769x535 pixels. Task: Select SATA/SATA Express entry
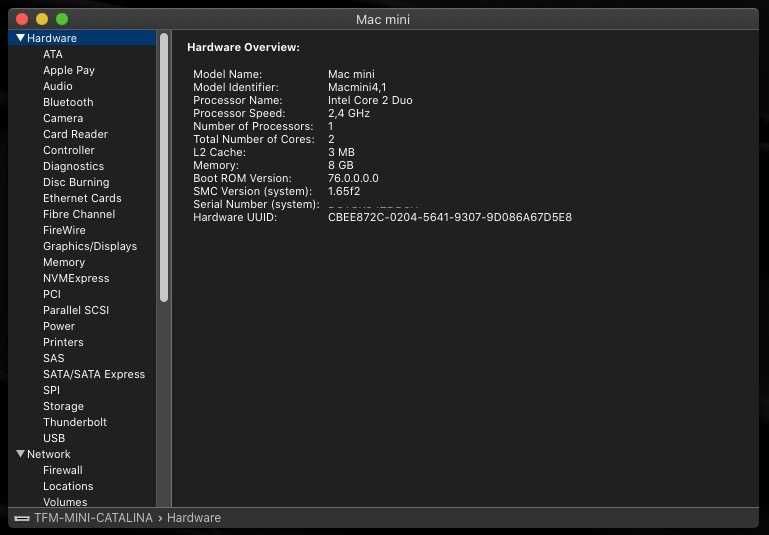coord(94,374)
